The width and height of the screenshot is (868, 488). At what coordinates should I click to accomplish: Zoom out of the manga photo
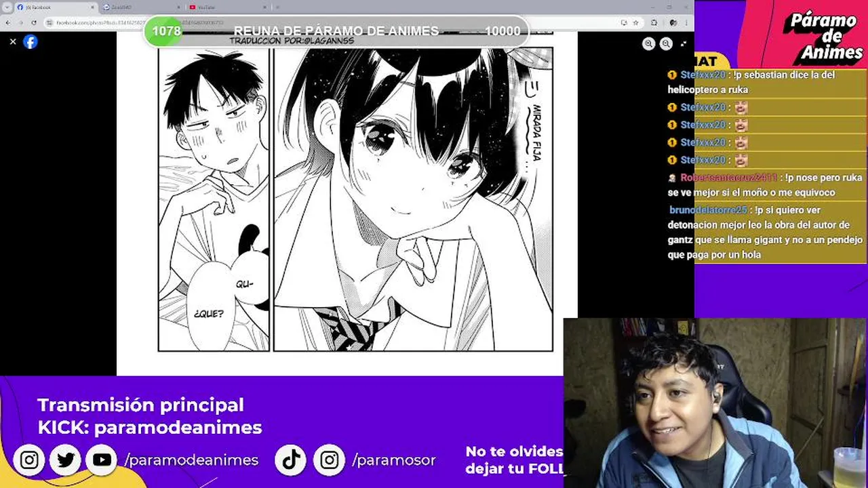click(x=666, y=43)
